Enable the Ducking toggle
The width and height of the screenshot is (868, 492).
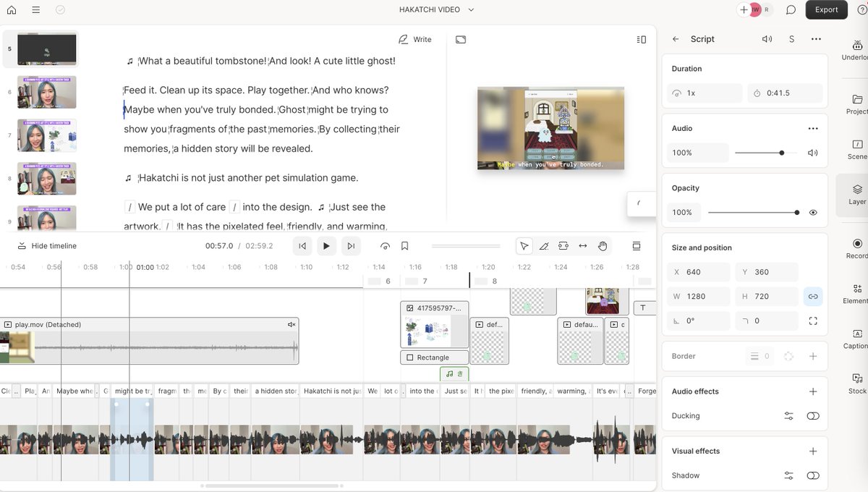[813, 416]
